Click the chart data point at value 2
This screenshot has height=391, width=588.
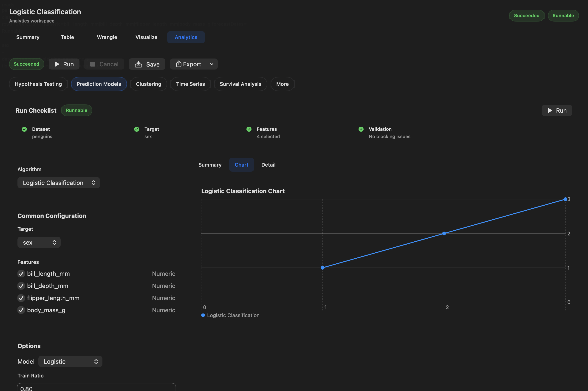click(x=444, y=234)
